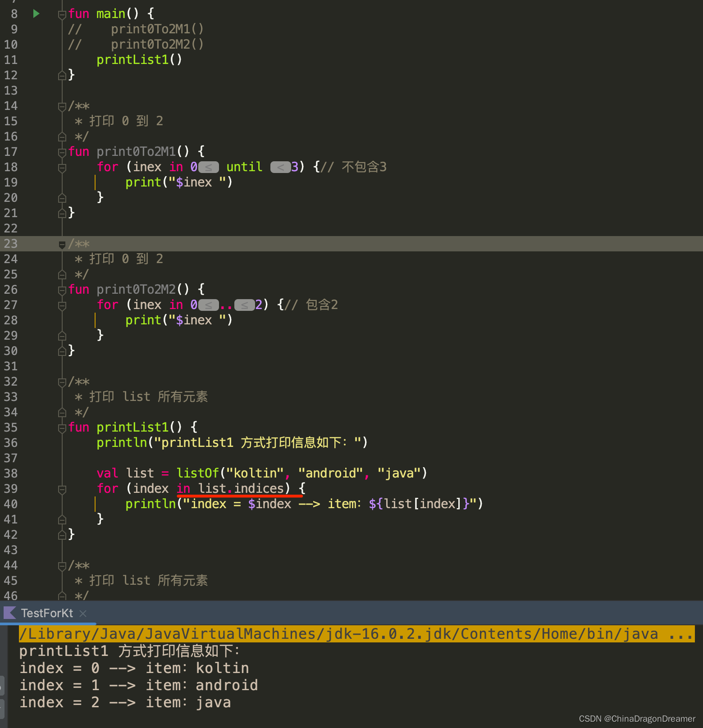Collapse comment fold at line 44
Viewport: 703px width, 728px height.
pos(62,566)
